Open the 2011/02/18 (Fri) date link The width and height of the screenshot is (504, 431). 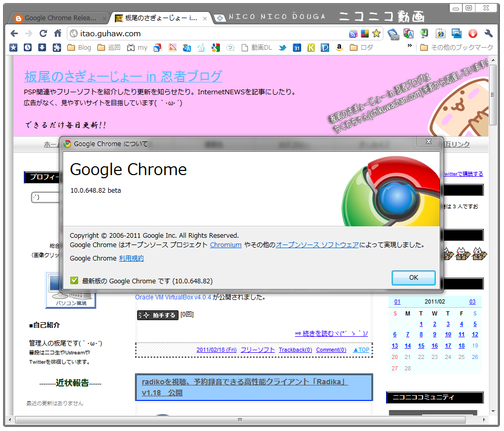coord(216,350)
